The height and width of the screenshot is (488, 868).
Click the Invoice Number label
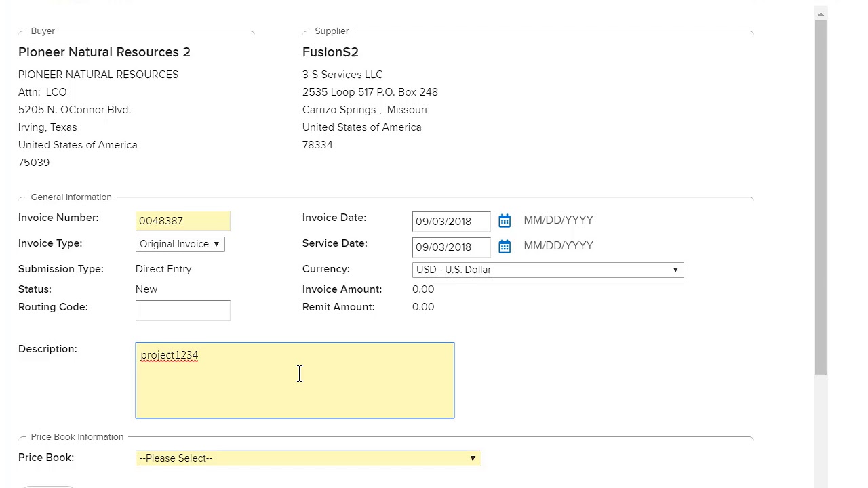point(58,218)
